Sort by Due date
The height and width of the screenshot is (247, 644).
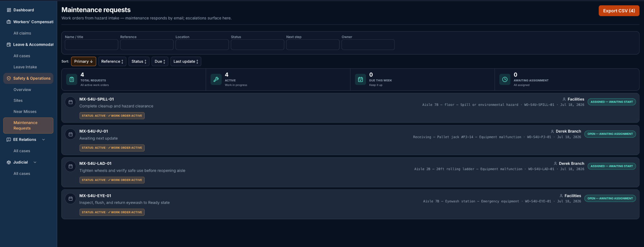pyautogui.click(x=160, y=61)
